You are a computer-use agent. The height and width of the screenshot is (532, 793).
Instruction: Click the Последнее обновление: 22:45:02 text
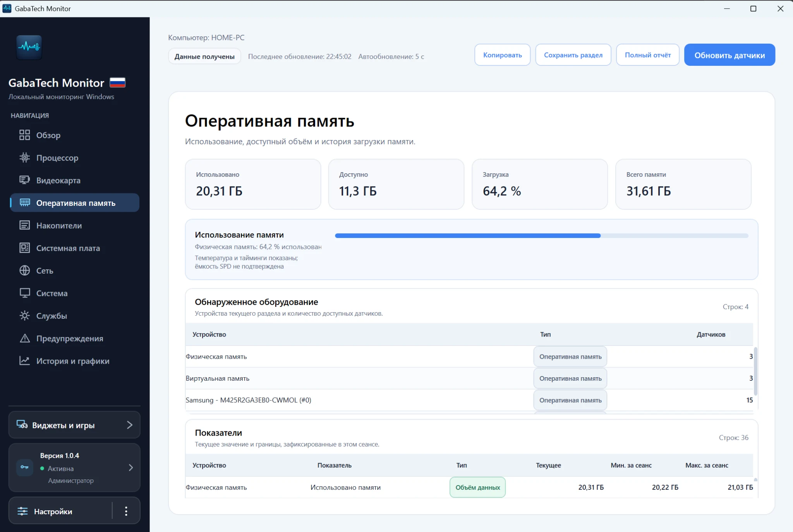click(x=300, y=56)
